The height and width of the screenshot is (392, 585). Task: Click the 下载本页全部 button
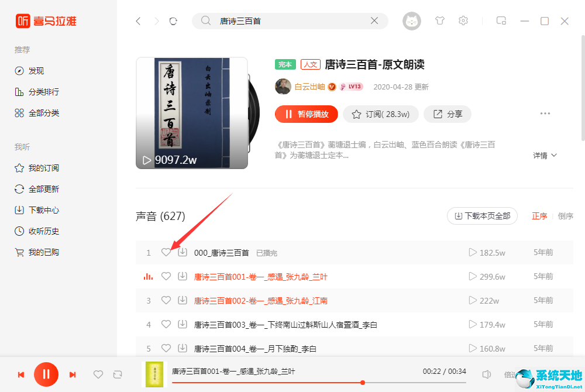482,216
